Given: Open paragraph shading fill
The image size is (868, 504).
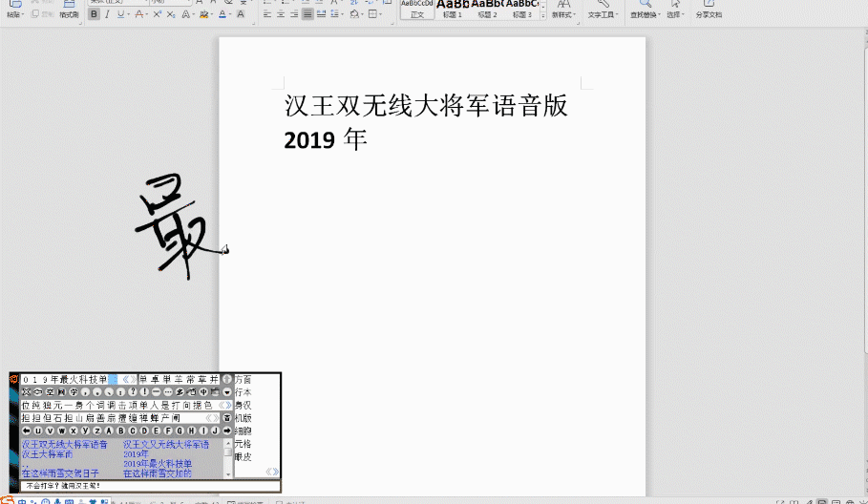Looking at the screenshot, I should pos(355,14).
